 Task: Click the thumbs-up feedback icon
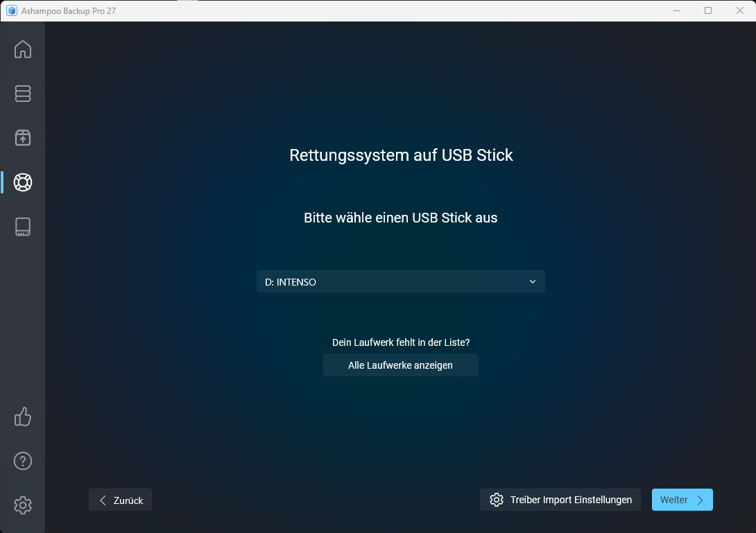pyautogui.click(x=23, y=417)
